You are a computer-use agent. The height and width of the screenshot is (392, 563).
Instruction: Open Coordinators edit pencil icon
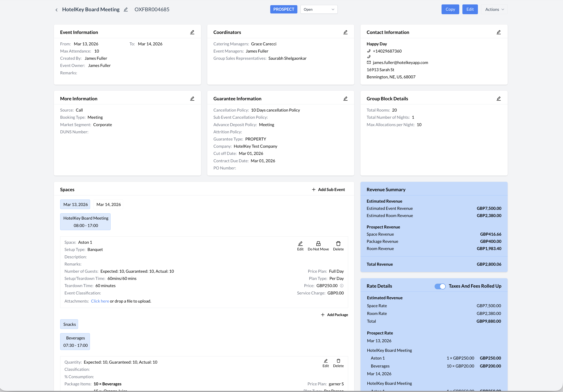coord(345,32)
